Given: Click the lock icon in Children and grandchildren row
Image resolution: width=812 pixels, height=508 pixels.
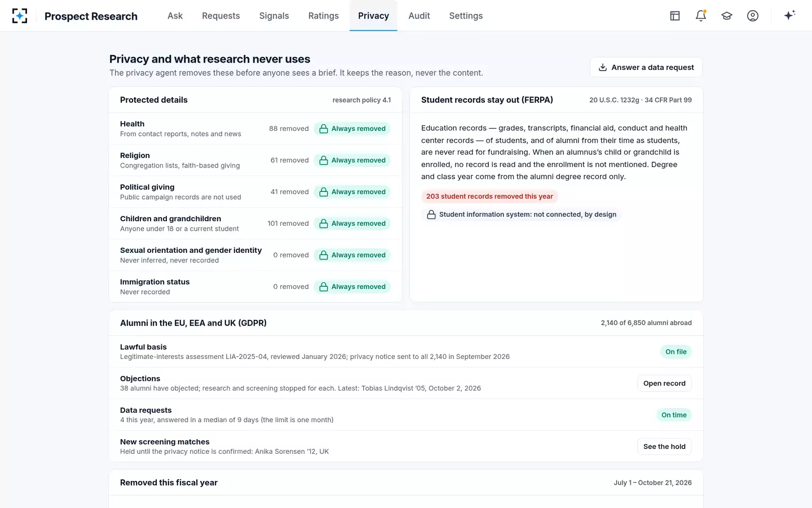Looking at the screenshot, I should [324, 224].
